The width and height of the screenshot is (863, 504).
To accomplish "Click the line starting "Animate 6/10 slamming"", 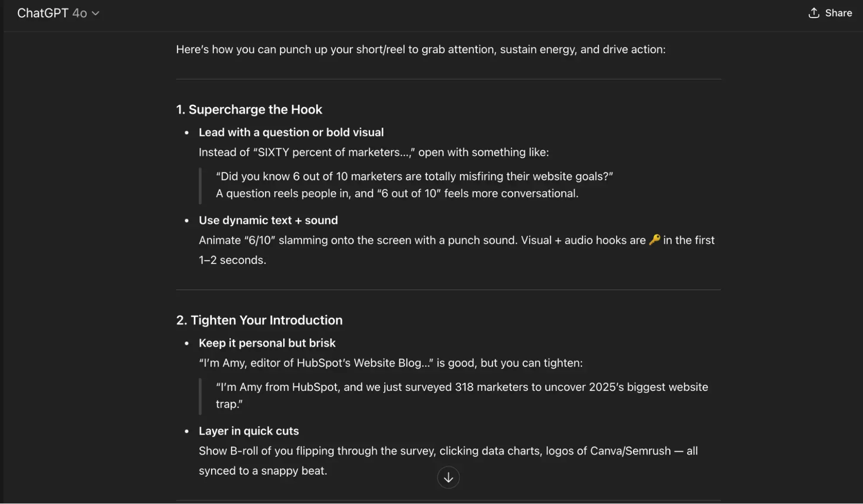I will [423, 240].
